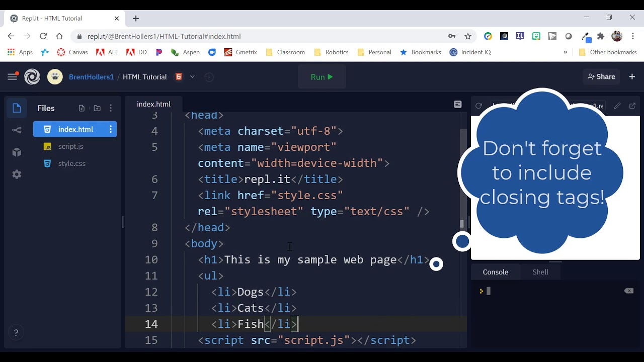644x362 pixels.
Task: Clear the console output
Action: (x=628, y=291)
